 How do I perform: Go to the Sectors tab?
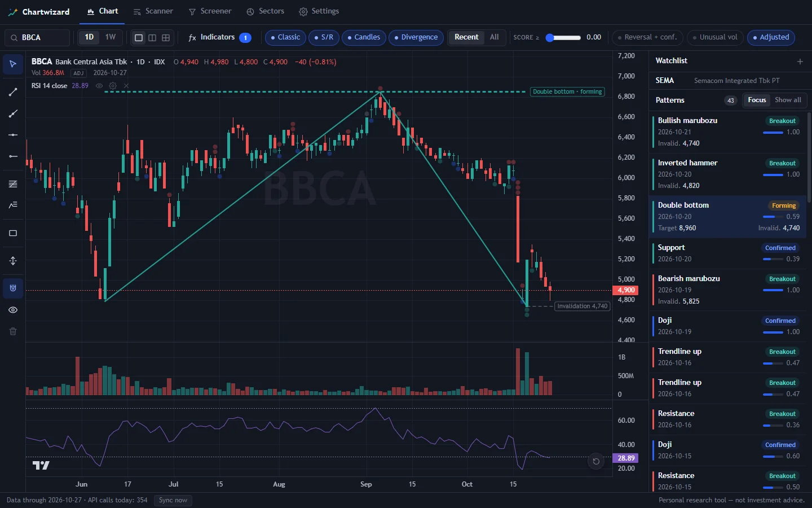pyautogui.click(x=266, y=11)
